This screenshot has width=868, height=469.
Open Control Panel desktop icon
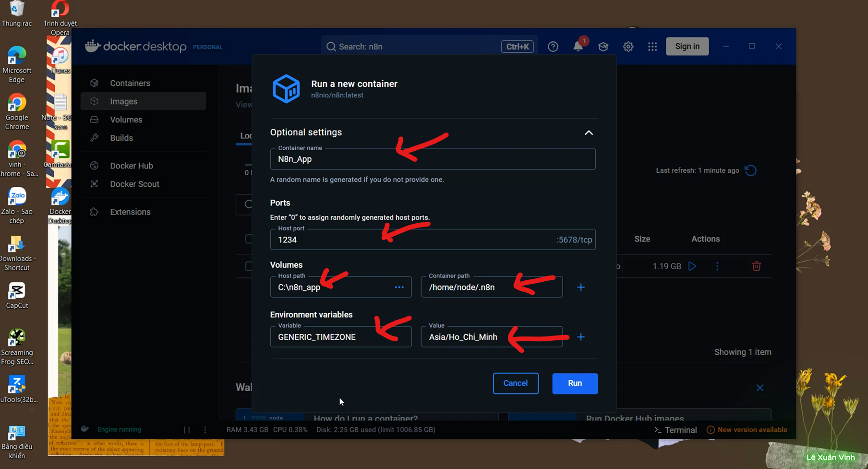(x=17, y=442)
